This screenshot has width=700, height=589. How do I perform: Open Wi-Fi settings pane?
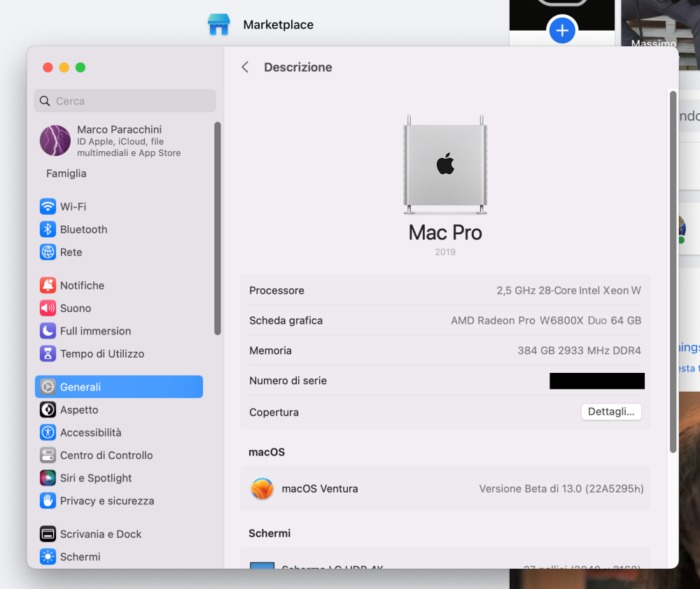point(119,206)
